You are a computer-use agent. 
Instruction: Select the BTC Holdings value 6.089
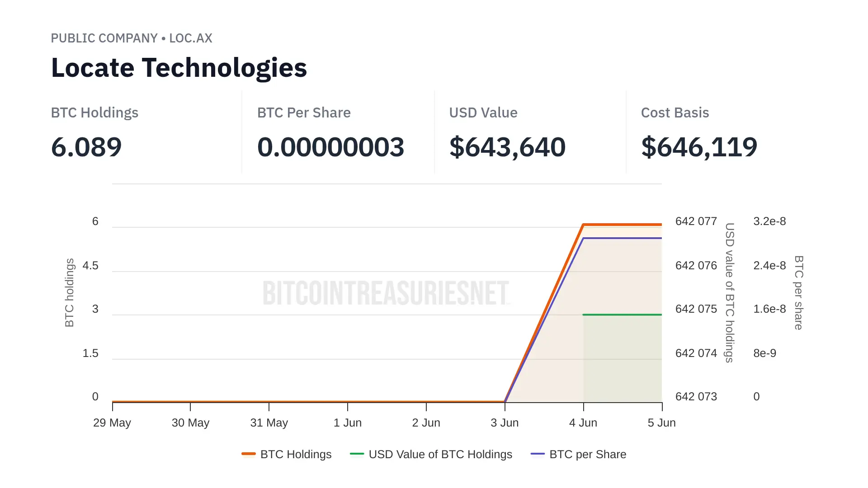pyautogui.click(x=86, y=147)
